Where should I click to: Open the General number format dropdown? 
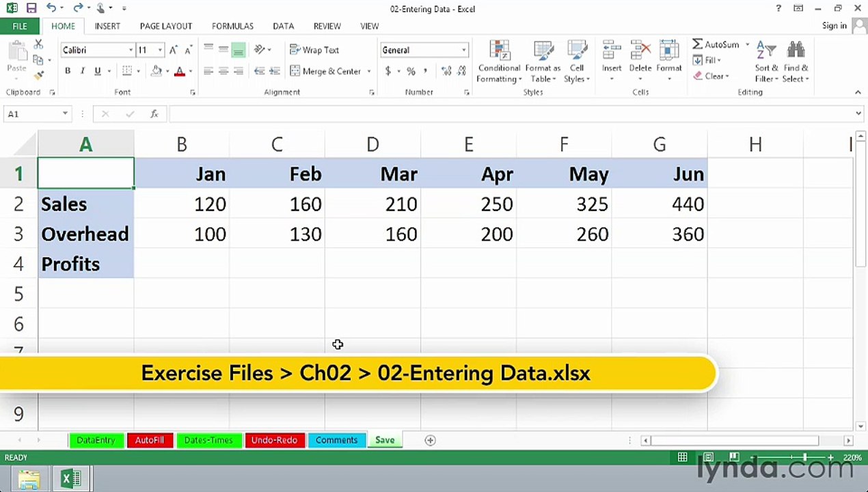[x=463, y=50]
